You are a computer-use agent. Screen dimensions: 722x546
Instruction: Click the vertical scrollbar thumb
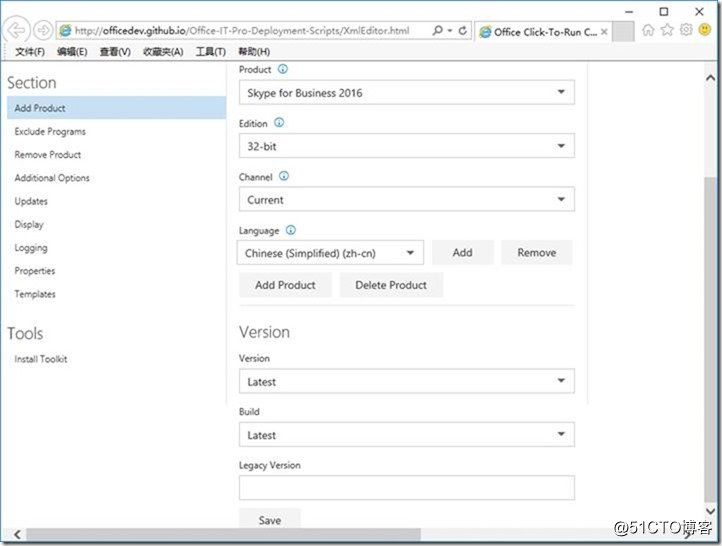point(711,339)
